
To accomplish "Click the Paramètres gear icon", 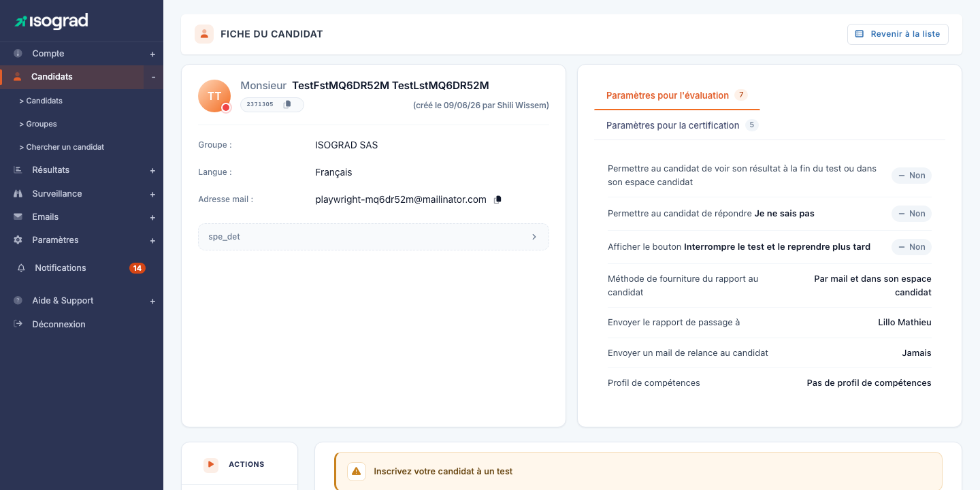I will tap(18, 240).
